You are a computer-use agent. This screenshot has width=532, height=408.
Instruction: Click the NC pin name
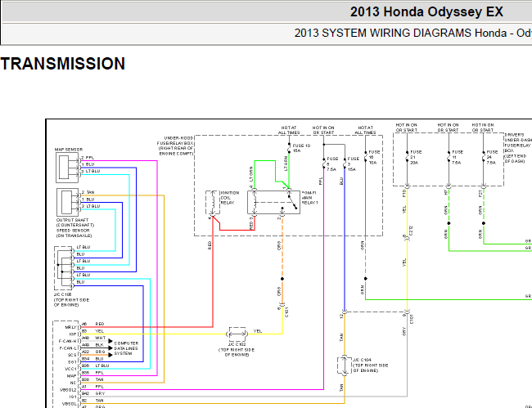[x=74, y=383]
